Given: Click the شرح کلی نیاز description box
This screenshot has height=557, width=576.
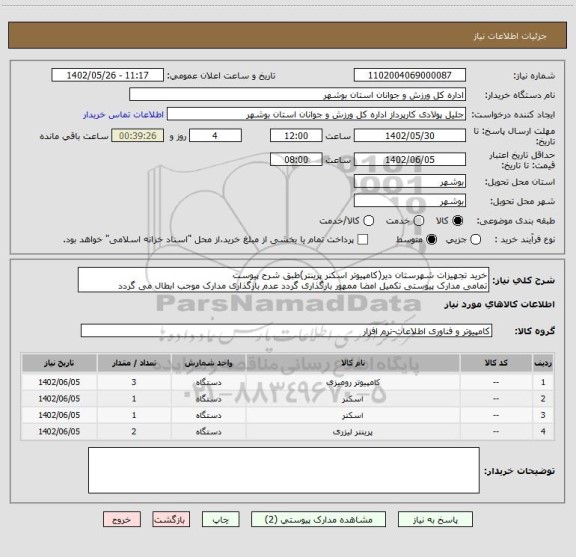Looking at the screenshot, I should [284, 280].
